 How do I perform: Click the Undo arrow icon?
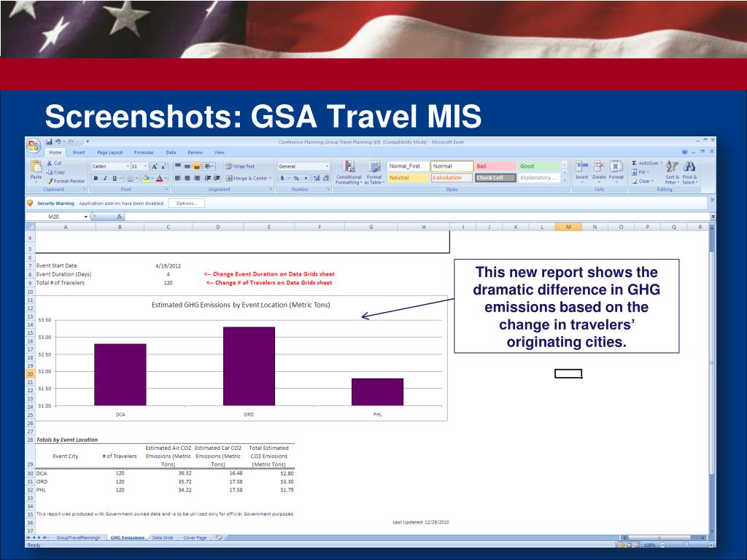[x=58, y=142]
